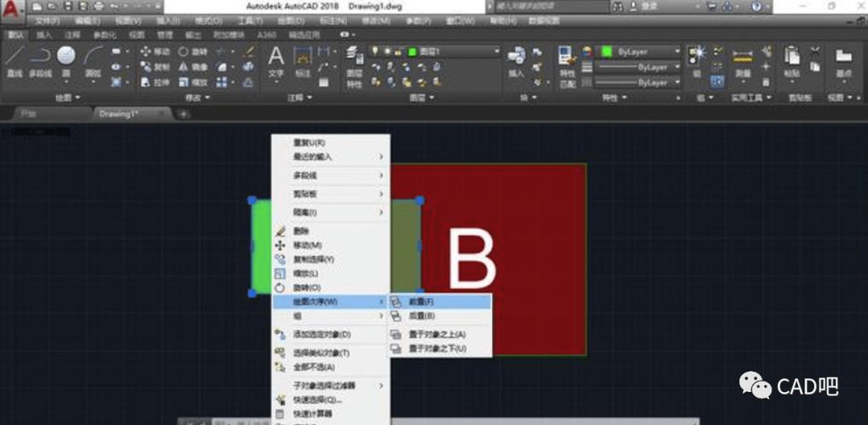Toggle the highlighted group selection icon
Screen dimensions: 868x425
pyautogui.click(x=718, y=82)
